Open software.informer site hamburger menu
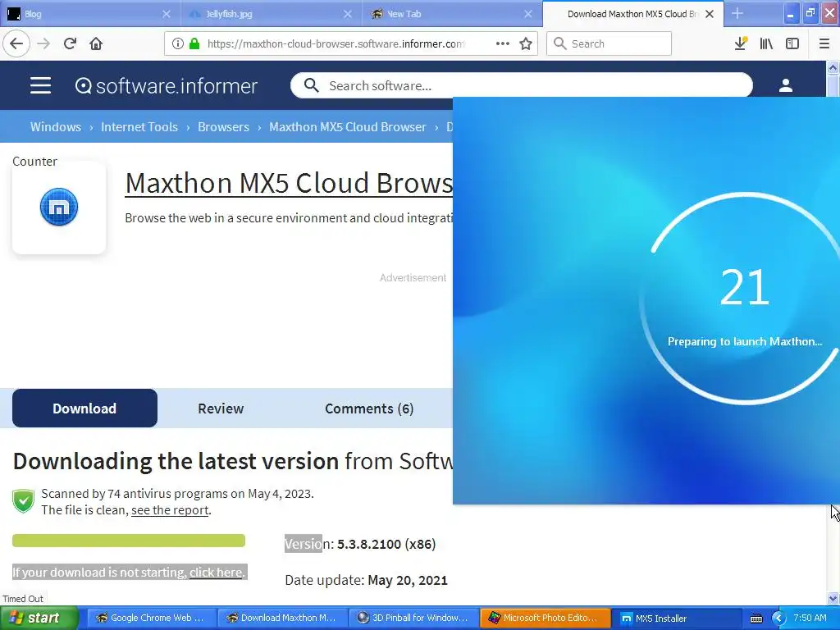 (x=40, y=85)
